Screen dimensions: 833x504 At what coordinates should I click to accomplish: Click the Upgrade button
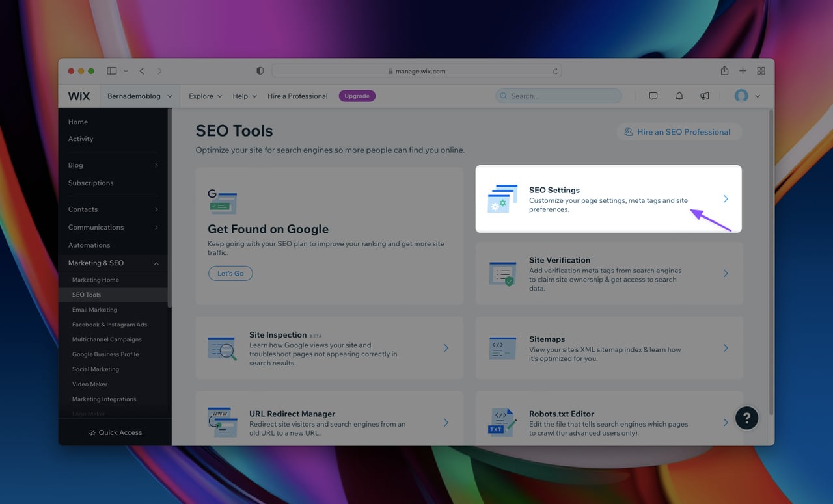pyautogui.click(x=357, y=96)
